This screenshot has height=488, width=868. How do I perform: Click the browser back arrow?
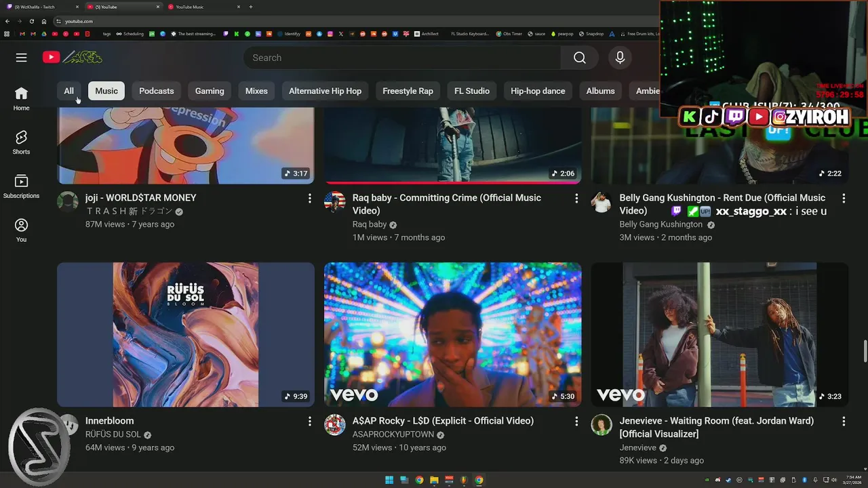tap(7, 21)
